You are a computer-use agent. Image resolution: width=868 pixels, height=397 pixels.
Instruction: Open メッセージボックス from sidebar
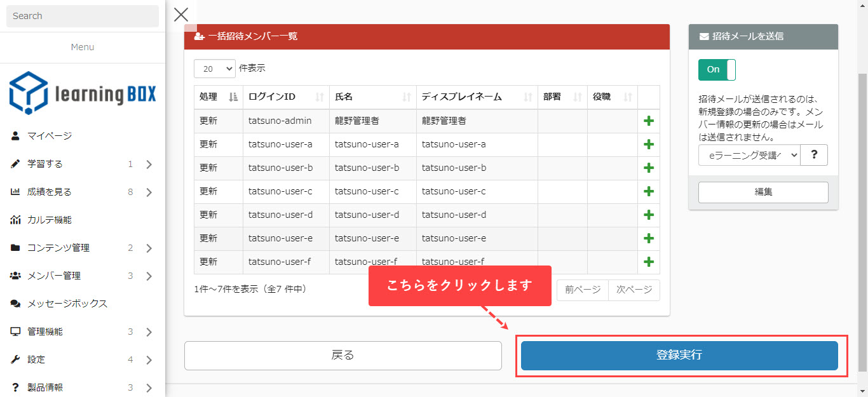pos(67,304)
